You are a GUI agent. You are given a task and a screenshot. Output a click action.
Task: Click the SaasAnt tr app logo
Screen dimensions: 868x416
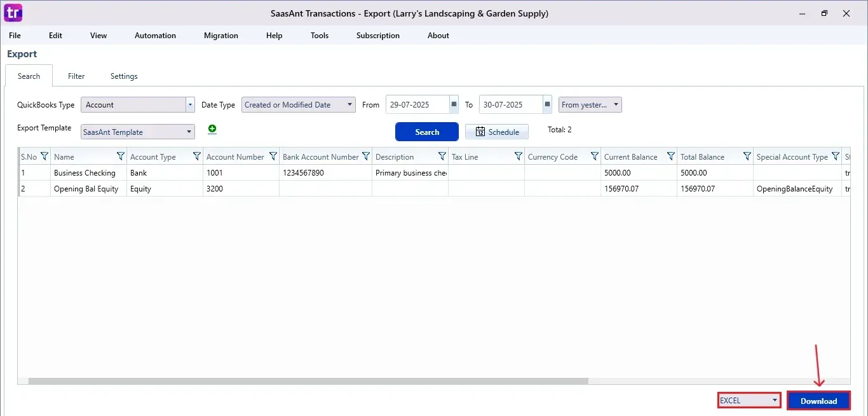click(x=13, y=12)
